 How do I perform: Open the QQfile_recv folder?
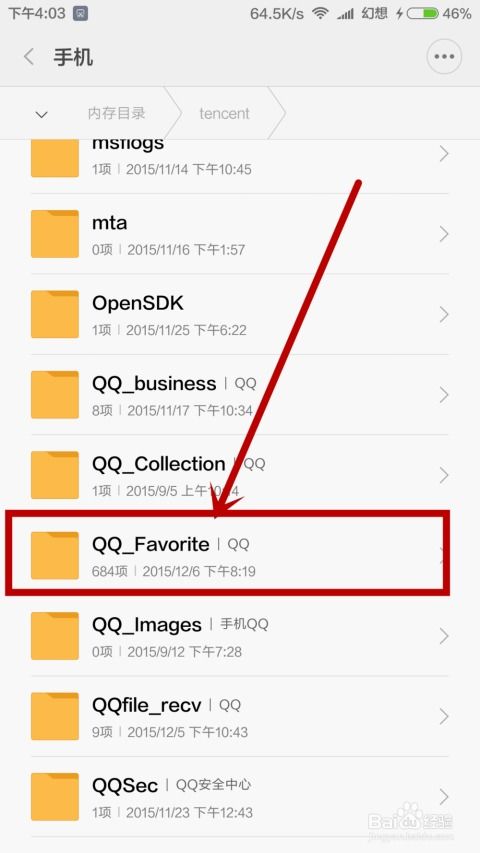tap(240, 716)
